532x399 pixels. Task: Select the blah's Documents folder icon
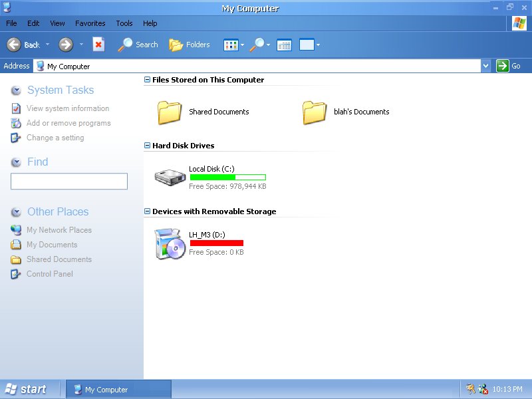click(315, 112)
